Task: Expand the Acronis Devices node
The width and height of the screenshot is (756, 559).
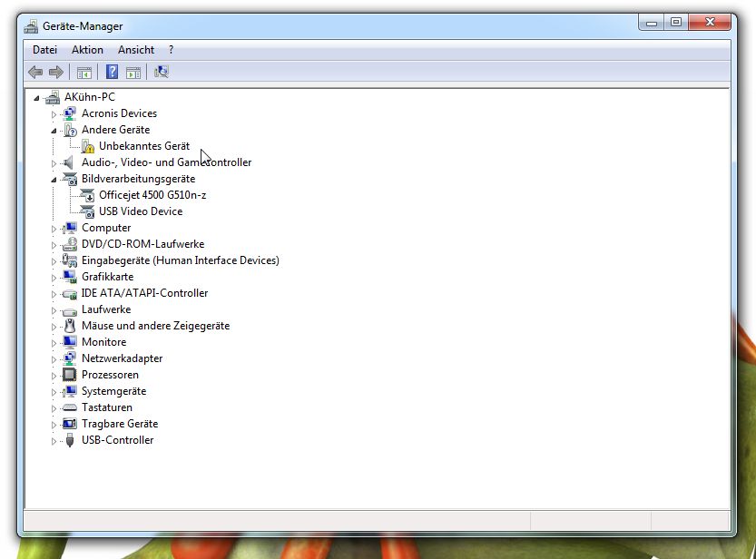Action: coord(54,114)
